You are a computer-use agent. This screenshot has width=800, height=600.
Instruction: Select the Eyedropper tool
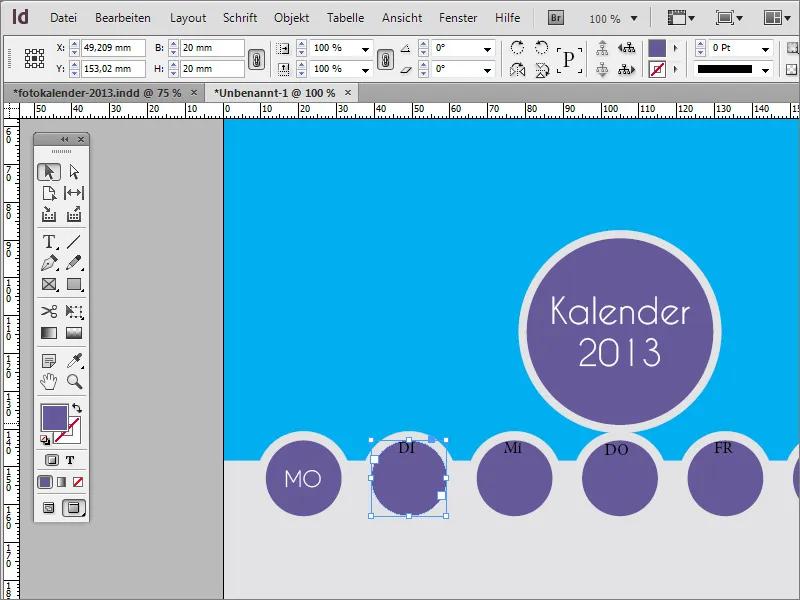pos(74,361)
